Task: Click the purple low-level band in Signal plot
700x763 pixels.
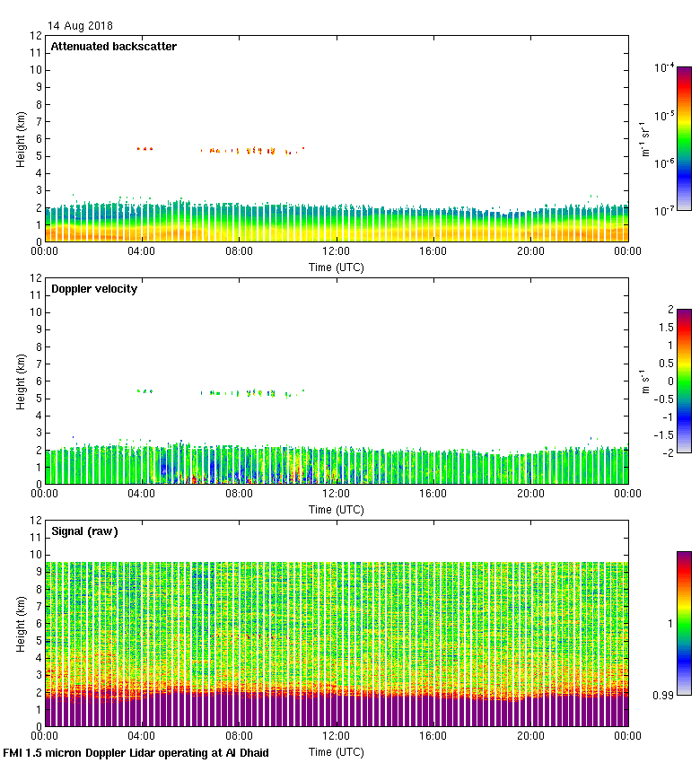Action: coord(337,711)
